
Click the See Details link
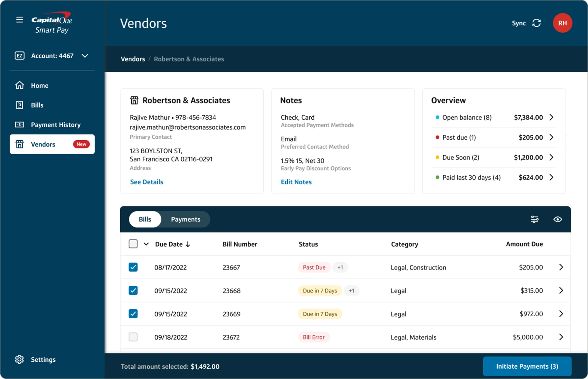[147, 182]
